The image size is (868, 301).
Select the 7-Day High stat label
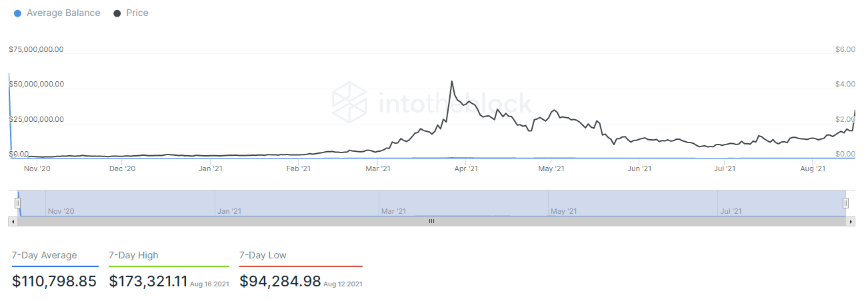(133, 255)
